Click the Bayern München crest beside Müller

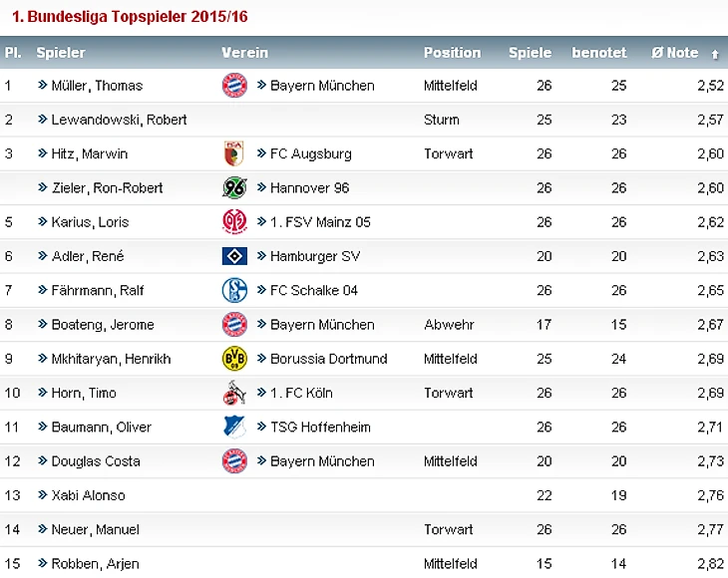234,86
